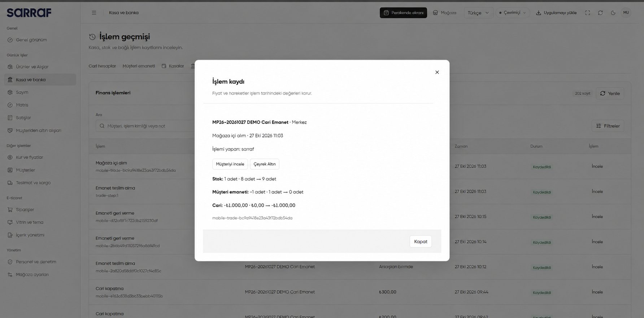Click the Siparişler cart icon
The width and height of the screenshot is (644, 318).
pos(10,210)
